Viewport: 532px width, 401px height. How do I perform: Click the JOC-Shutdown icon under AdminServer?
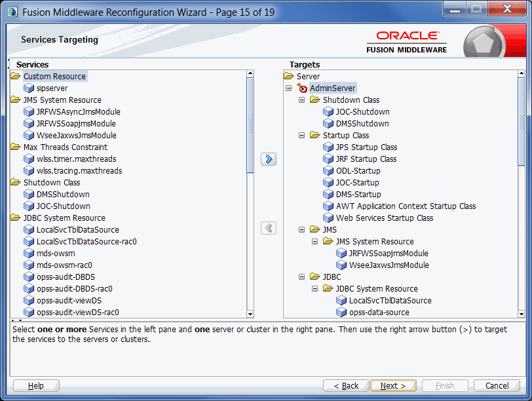point(328,112)
